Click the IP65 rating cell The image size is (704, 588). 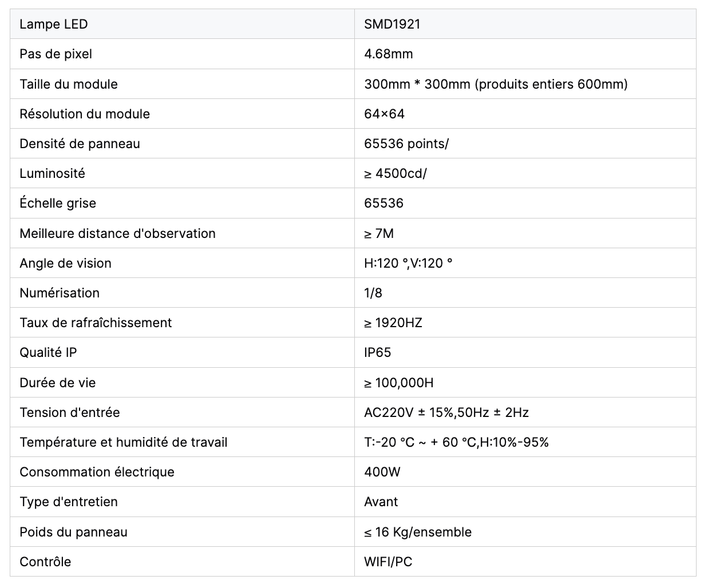525,352
